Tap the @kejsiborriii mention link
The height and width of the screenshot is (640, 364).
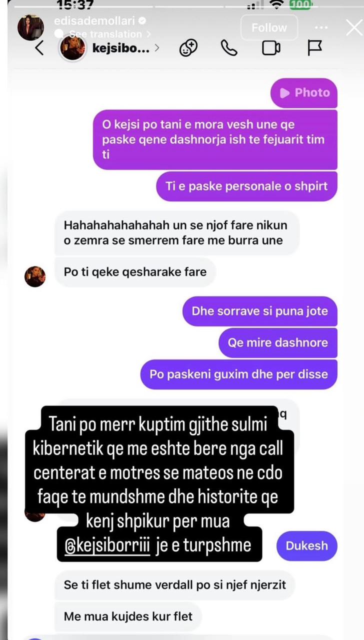click(x=107, y=545)
